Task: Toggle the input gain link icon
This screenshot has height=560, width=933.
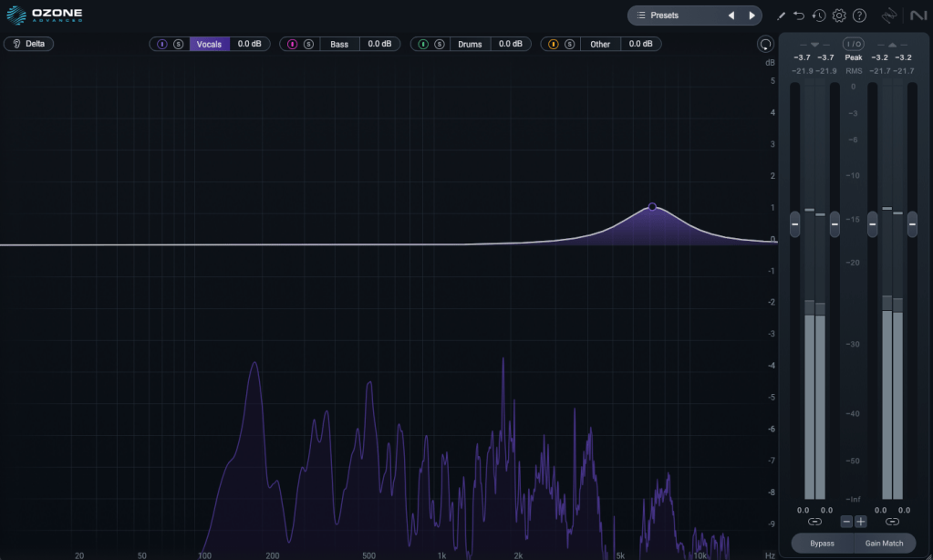Action: pyautogui.click(x=814, y=522)
